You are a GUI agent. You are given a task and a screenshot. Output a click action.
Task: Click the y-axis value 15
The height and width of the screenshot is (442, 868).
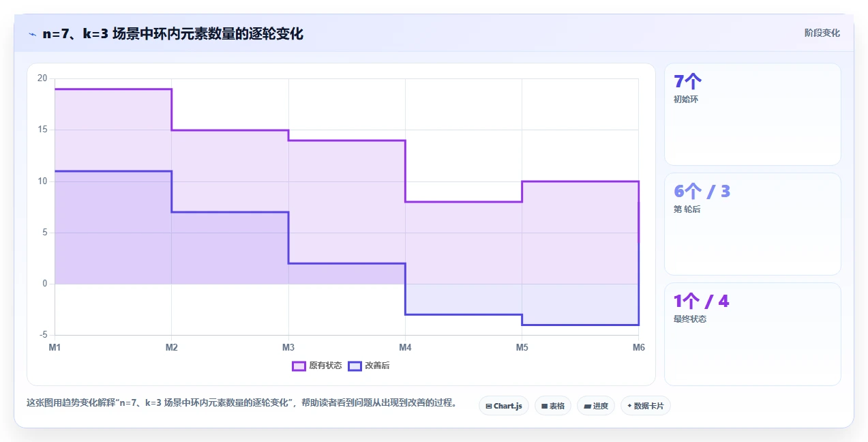[x=42, y=130]
